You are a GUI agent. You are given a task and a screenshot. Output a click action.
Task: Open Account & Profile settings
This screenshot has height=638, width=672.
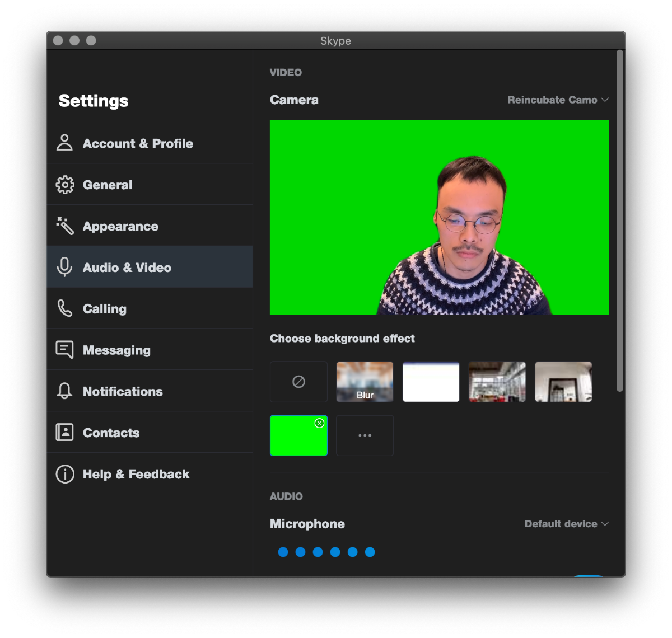point(150,143)
